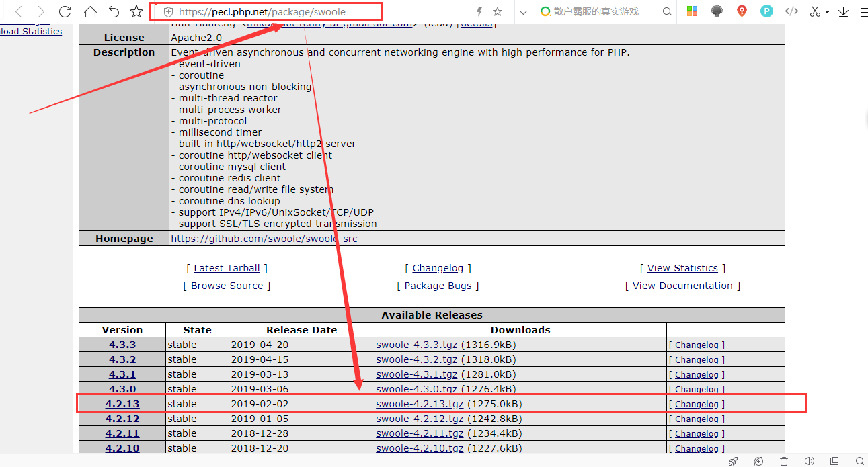868x467 pixels.
Task: Open the code brackets developer tool
Action: tap(792, 11)
